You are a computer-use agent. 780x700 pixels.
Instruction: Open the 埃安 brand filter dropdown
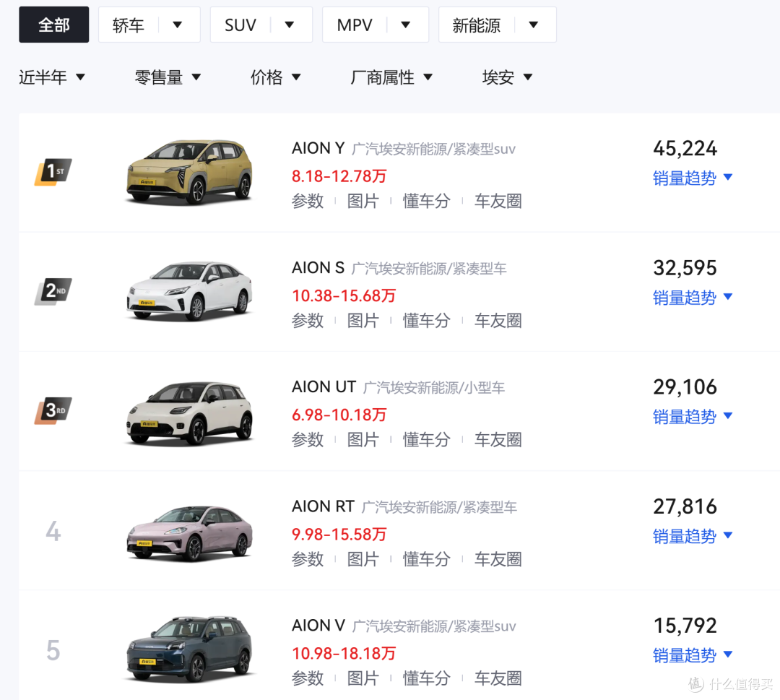pyautogui.click(x=508, y=77)
